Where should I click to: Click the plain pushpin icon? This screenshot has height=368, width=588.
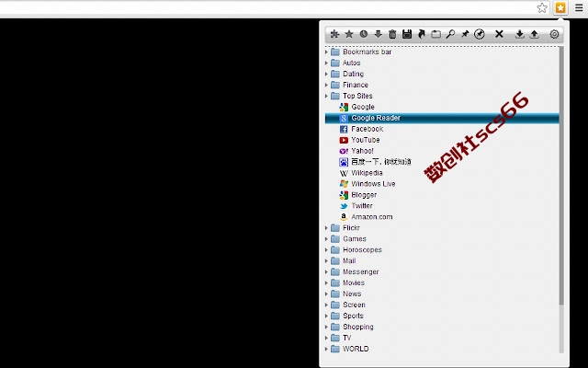pos(465,34)
